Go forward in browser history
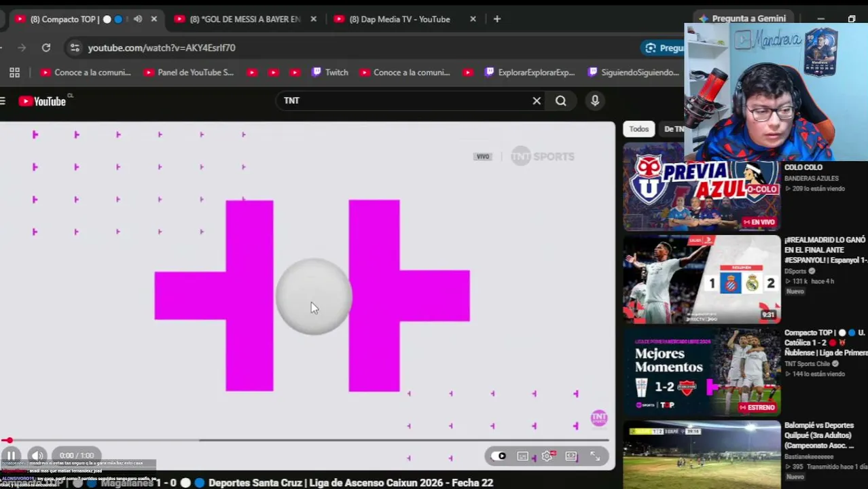 pyautogui.click(x=22, y=48)
